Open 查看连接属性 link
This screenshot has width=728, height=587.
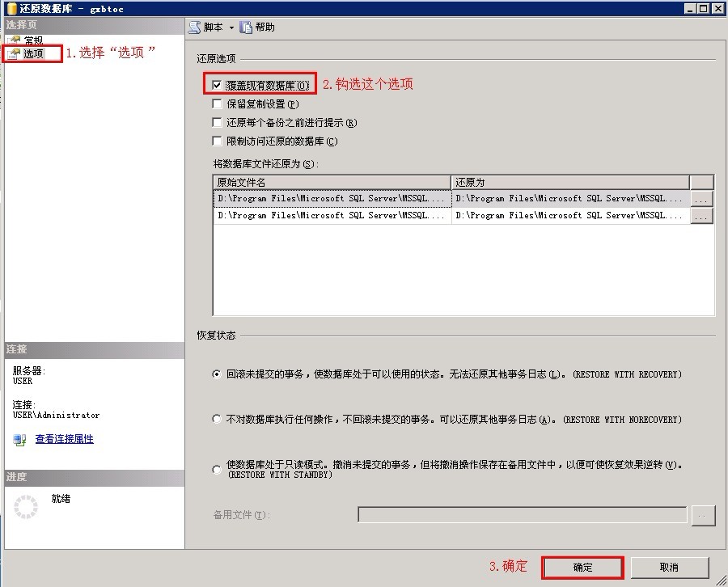pos(65,438)
